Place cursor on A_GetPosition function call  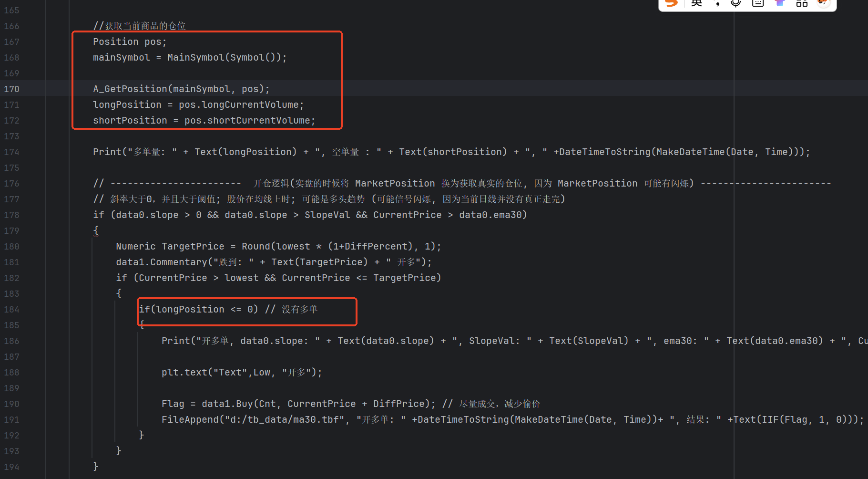128,89
